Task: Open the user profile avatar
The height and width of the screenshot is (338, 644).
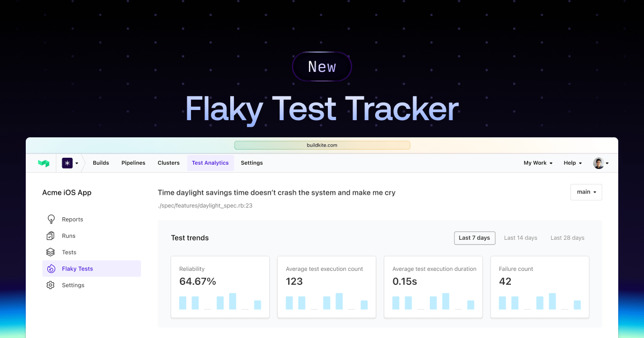Action: tap(599, 163)
